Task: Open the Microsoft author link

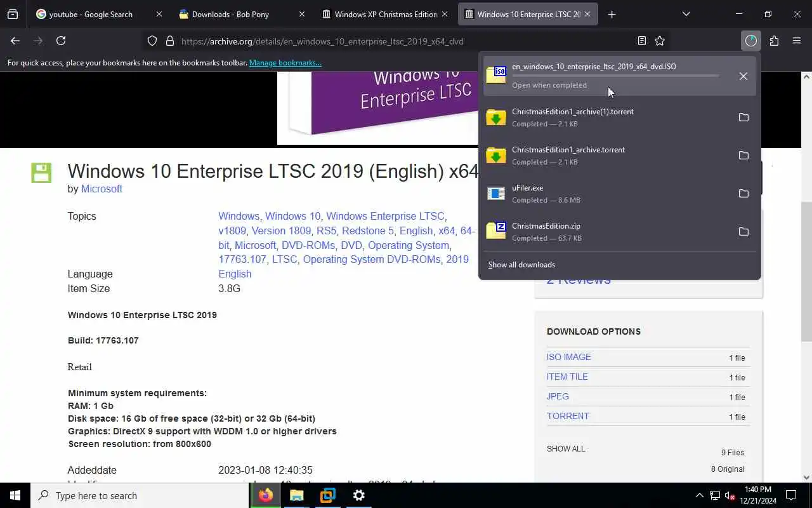Action: pyautogui.click(x=101, y=189)
